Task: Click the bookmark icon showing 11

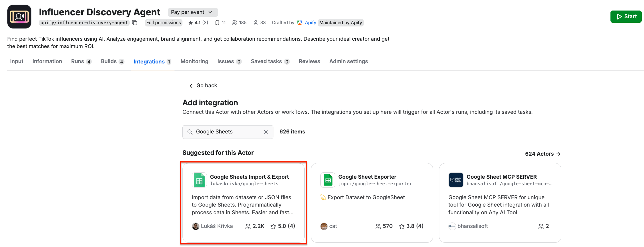Action: click(x=217, y=23)
